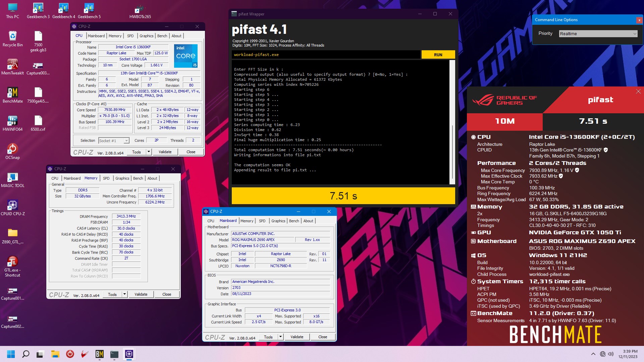Open Bench tab in top CPU-Z window
This screenshot has height=362, width=644.
coord(162,36)
